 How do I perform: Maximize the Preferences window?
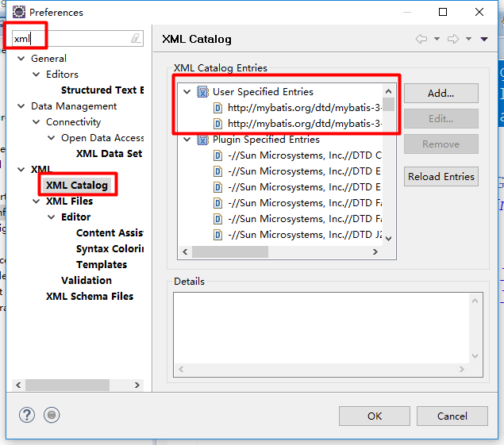[x=443, y=12]
